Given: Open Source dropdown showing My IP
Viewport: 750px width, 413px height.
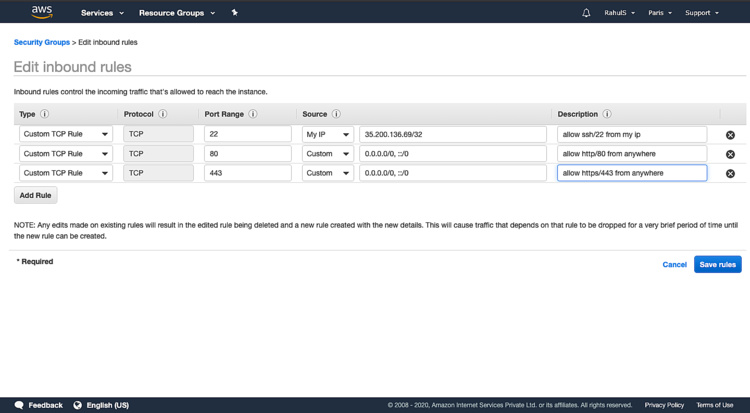Looking at the screenshot, I should click(x=328, y=134).
